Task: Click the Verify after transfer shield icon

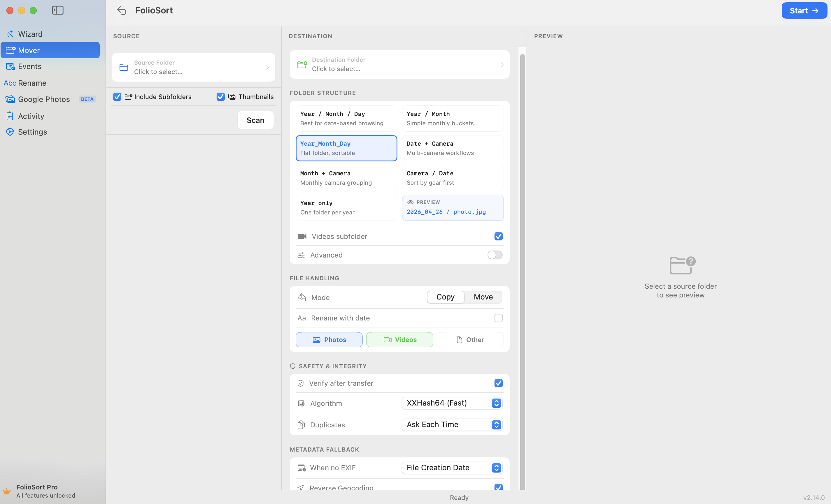Action: [x=301, y=383]
